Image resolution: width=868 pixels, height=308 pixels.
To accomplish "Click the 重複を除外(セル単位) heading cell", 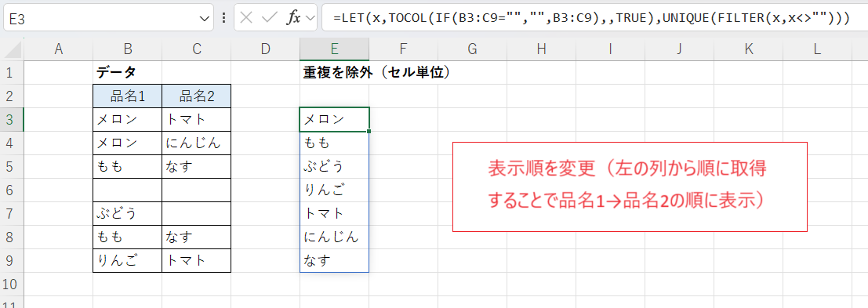I will (x=334, y=72).
